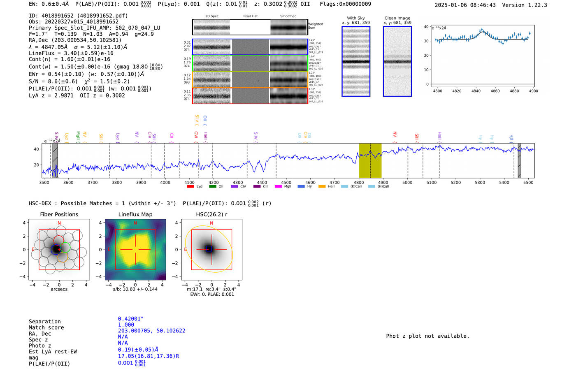576x392 pixels.
Task: Click the blue Hγ legend swatch
Action: (x=301, y=186)
